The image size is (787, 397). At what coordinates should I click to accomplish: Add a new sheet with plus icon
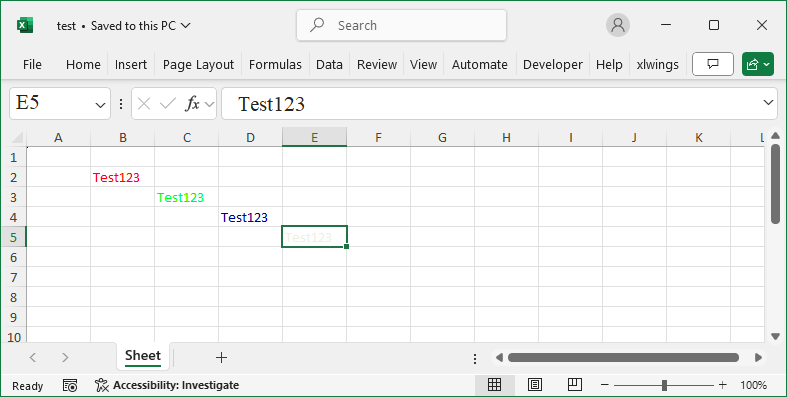point(221,357)
